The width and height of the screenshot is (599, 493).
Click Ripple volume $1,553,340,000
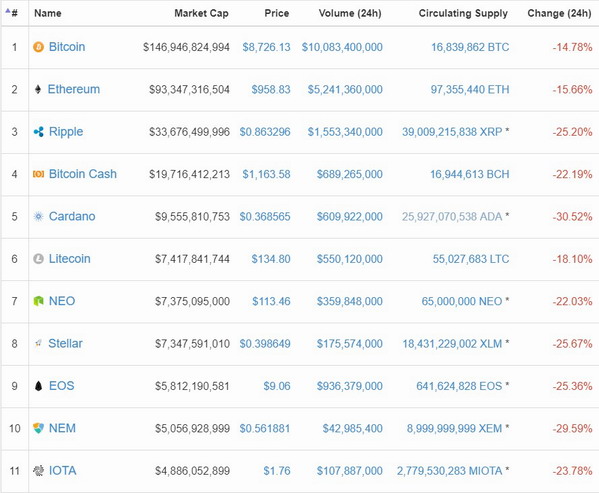345,132
